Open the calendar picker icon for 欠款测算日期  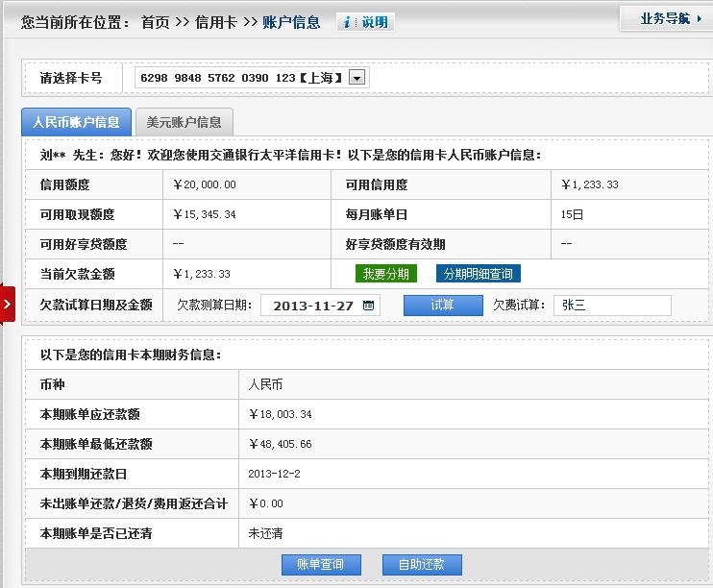(x=368, y=306)
